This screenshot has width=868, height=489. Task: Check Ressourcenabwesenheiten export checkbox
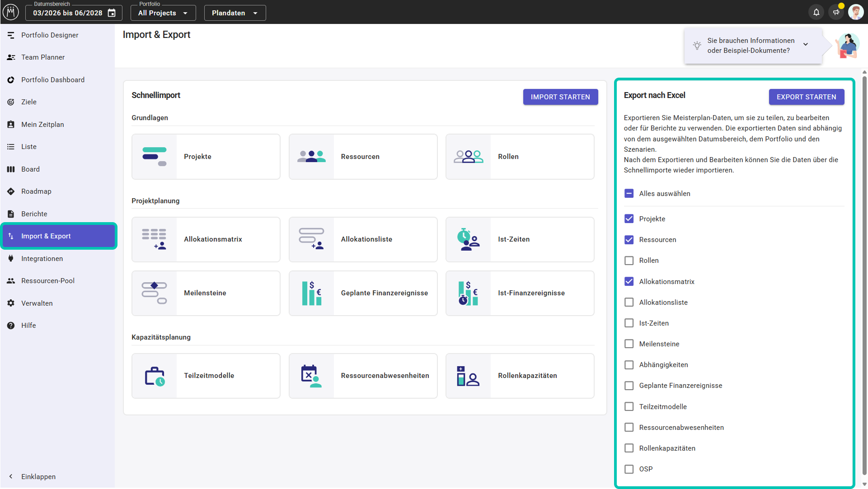629,428
